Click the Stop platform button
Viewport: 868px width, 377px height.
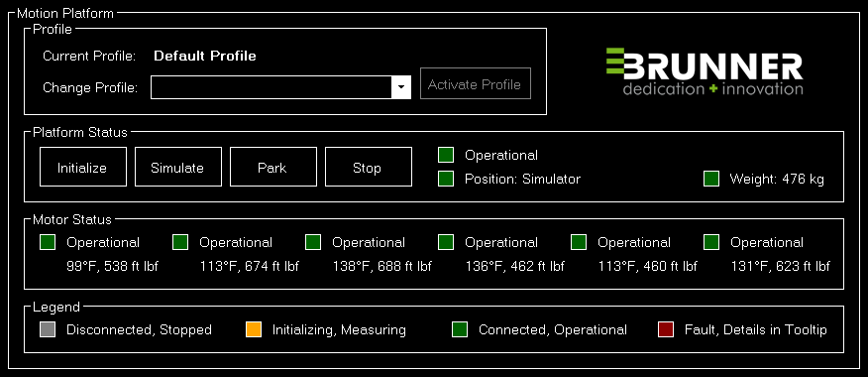(369, 167)
